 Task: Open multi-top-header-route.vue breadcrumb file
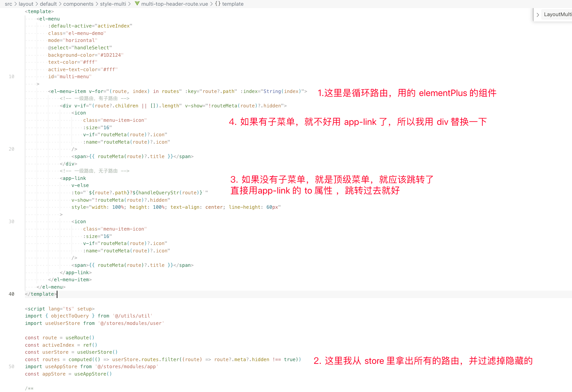(x=175, y=4)
